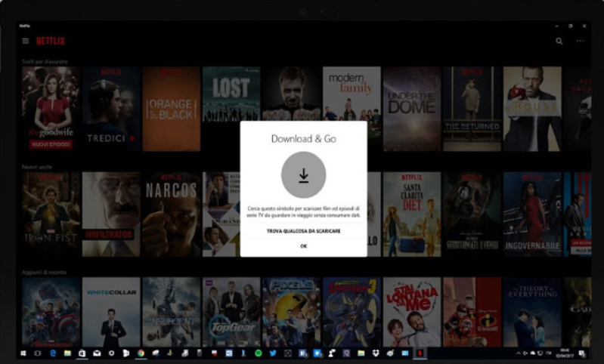Screen dimensions: 604x364
Task: Click the round download arrow symbol in dialog
Action: point(304,174)
